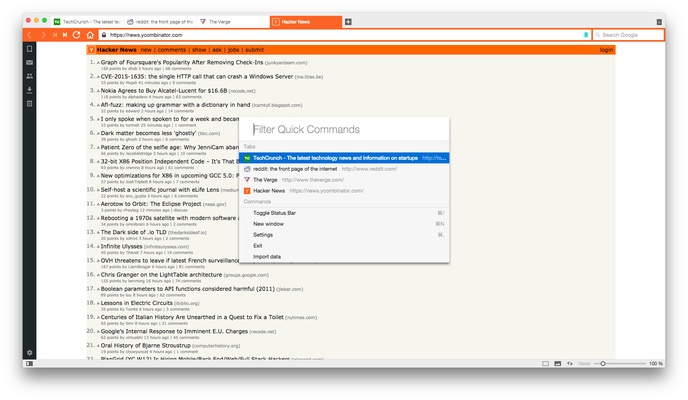Open the Contacts panel in sidebar
Image resolution: width=688 pixels, height=400 pixels.
(x=29, y=76)
